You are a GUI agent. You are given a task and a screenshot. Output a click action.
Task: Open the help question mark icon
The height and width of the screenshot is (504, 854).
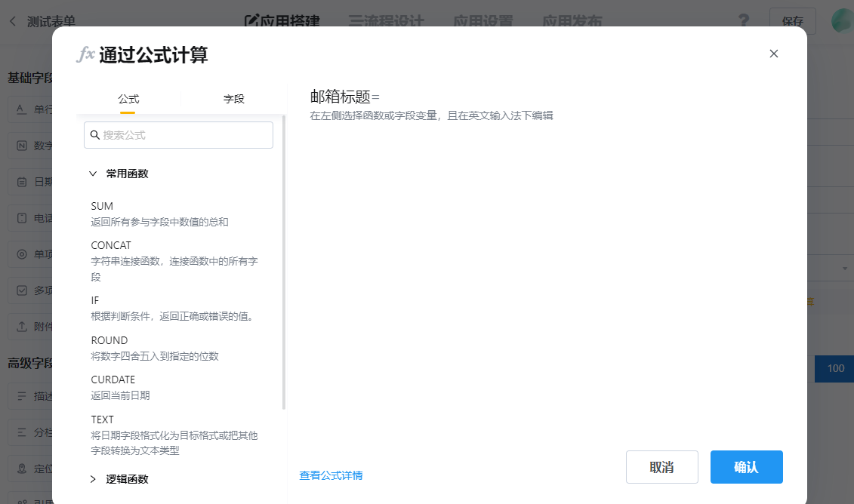pyautogui.click(x=744, y=21)
